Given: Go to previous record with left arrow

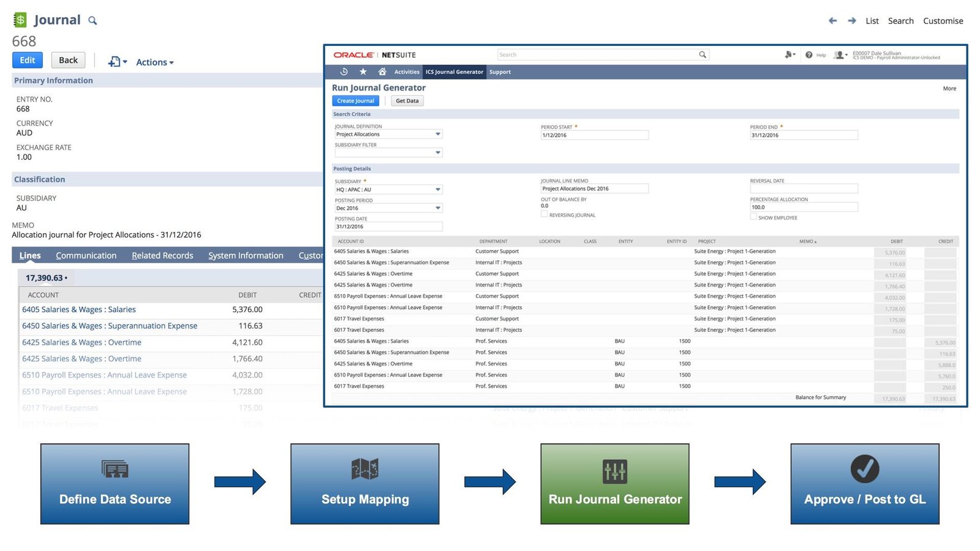Looking at the screenshot, I should pos(832,21).
